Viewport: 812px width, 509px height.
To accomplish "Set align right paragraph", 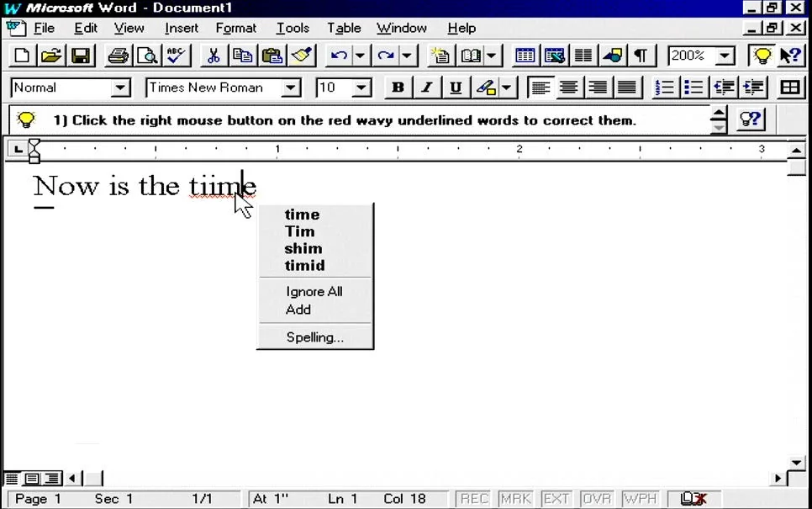I will click(x=598, y=88).
